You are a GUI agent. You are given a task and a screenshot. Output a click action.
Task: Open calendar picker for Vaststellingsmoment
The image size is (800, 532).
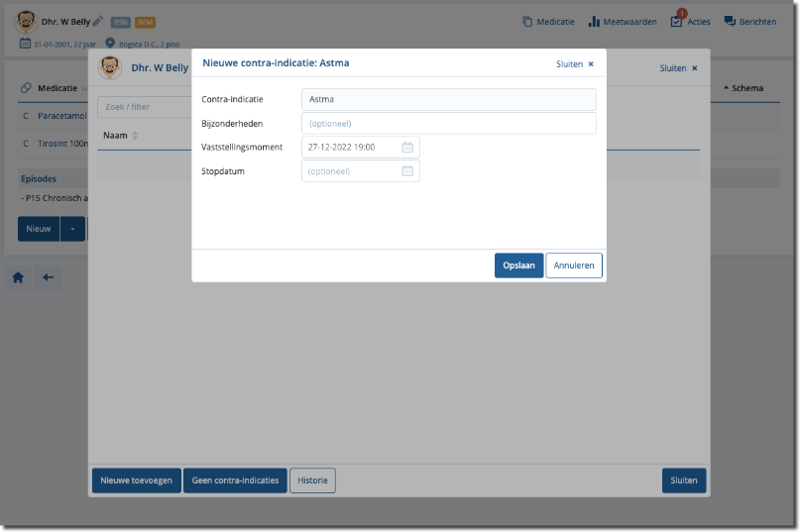click(x=407, y=148)
